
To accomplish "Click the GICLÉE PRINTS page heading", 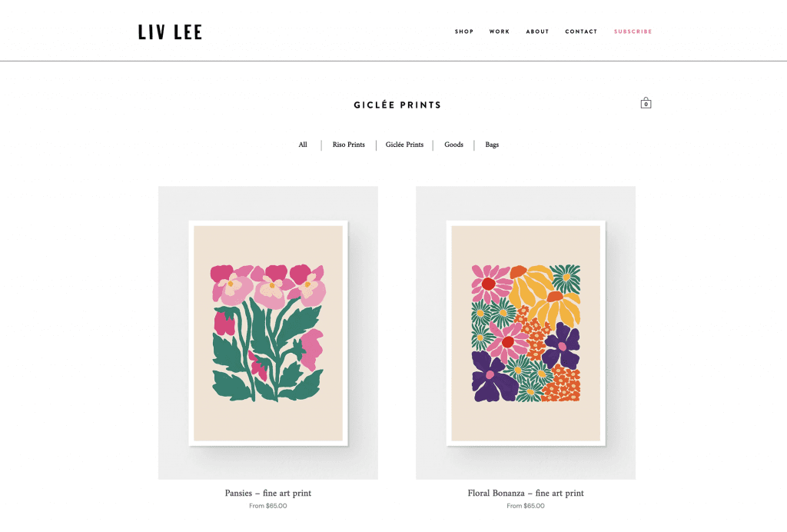I will point(397,105).
